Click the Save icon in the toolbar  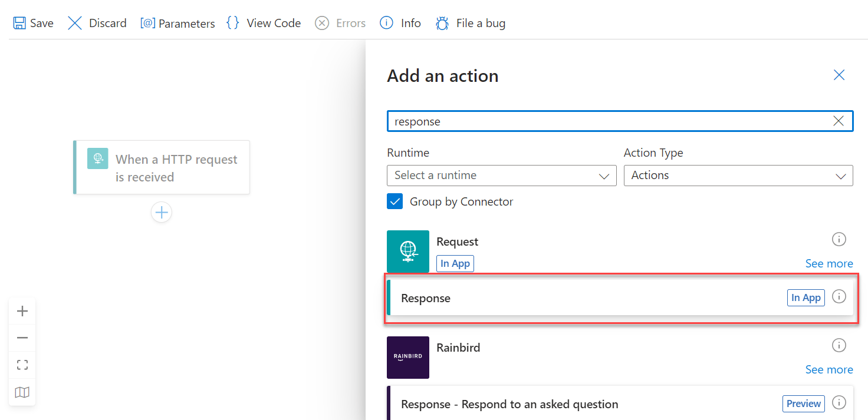click(x=19, y=22)
